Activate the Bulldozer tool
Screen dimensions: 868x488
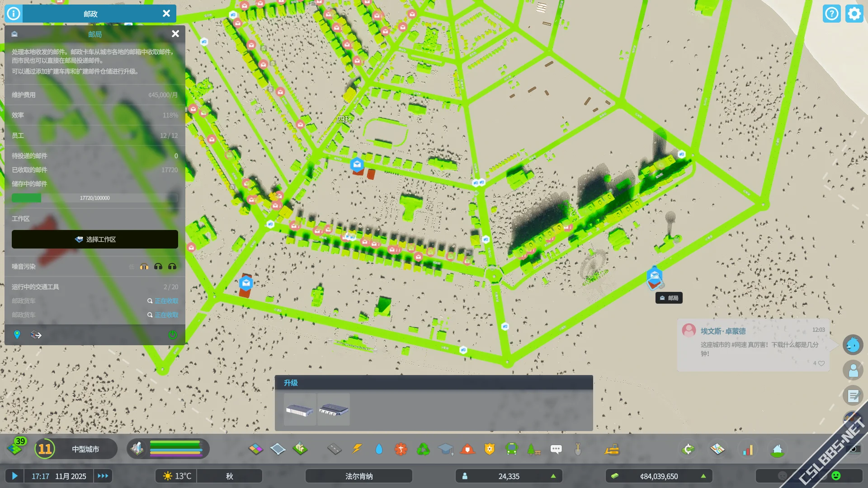coord(612,449)
